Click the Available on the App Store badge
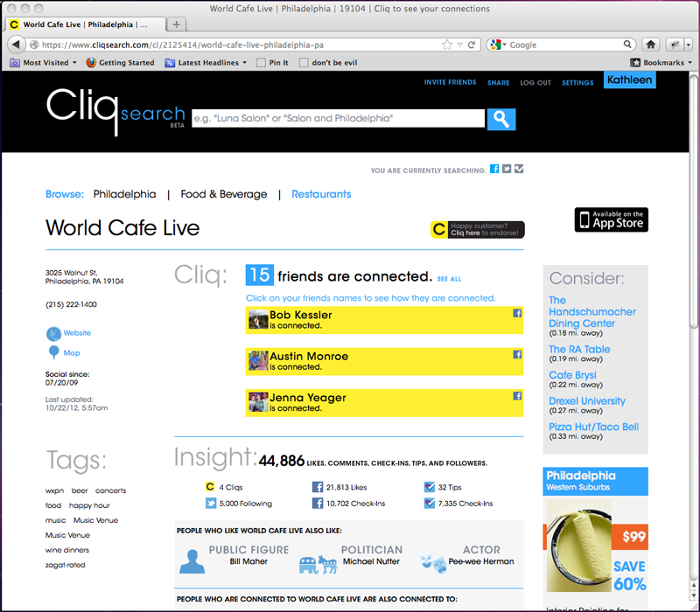The width and height of the screenshot is (700, 612). pyautogui.click(x=611, y=220)
